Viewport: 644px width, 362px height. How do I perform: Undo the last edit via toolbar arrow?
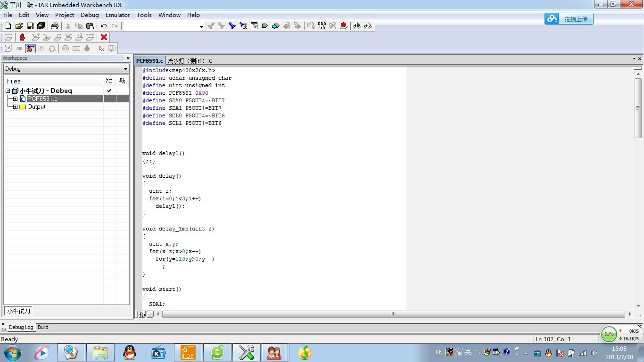click(x=104, y=26)
